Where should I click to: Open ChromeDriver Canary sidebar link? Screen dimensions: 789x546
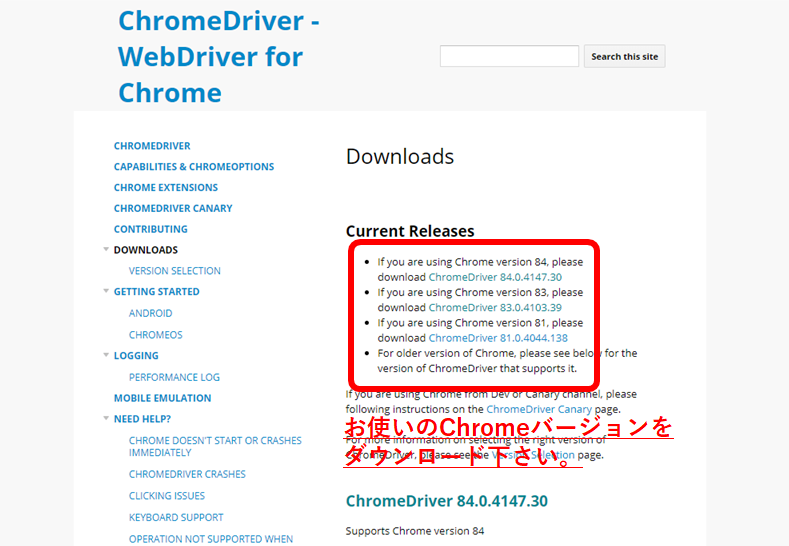[x=173, y=208]
